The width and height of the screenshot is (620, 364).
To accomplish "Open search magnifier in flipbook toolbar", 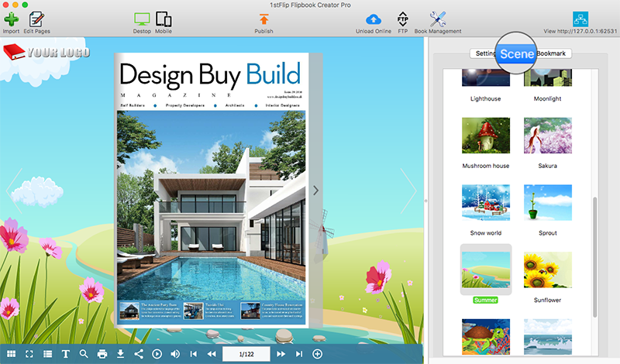I will click(x=84, y=354).
